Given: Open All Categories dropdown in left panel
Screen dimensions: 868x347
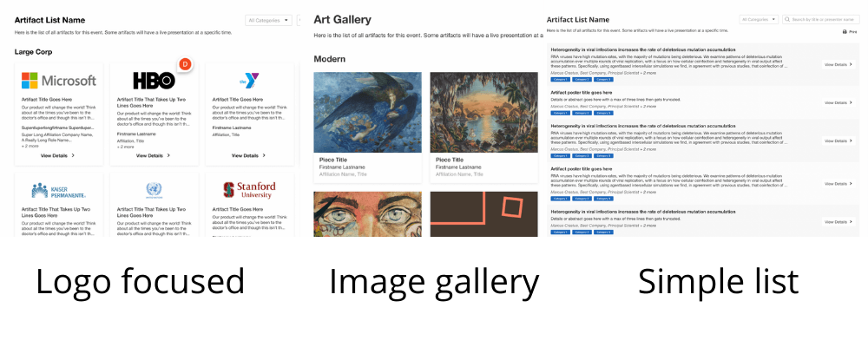Looking at the screenshot, I should coord(268,19).
